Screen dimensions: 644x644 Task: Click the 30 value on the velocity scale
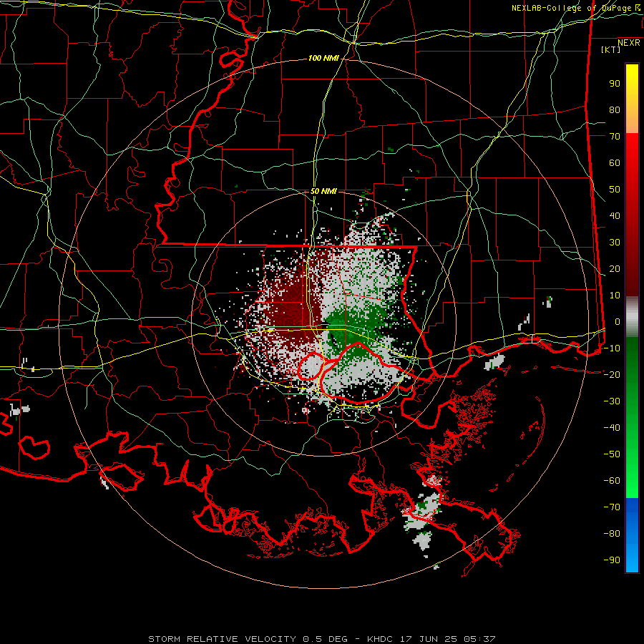click(x=615, y=243)
